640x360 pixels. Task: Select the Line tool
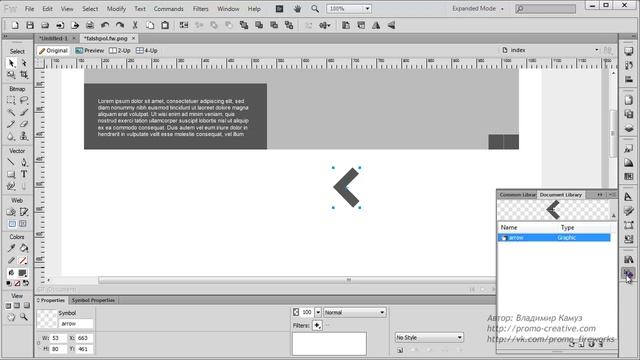(11, 162)
